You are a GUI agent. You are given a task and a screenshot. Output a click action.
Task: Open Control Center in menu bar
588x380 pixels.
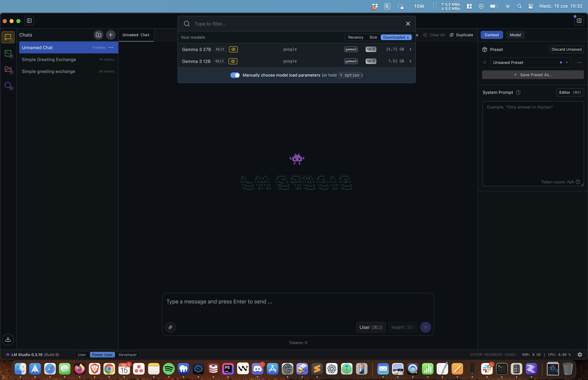tap(531, 6)
